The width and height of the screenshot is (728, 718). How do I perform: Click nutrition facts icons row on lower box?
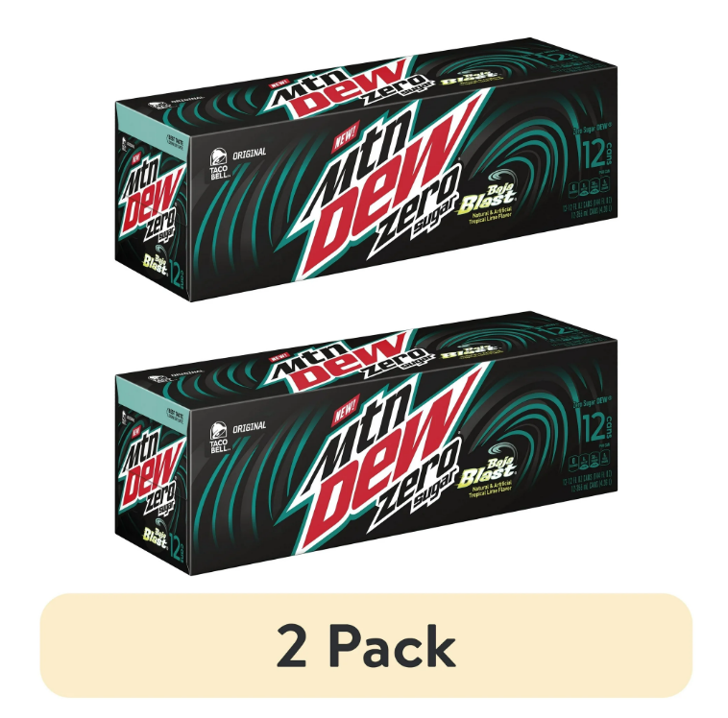(590, 461)
